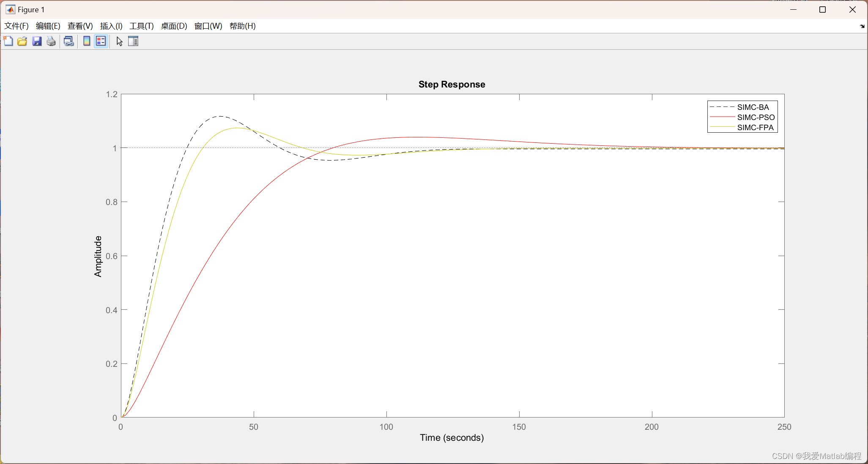Click the dock figure arrow icon
This screenshot has height=464, width=868.
click(862, 26)
